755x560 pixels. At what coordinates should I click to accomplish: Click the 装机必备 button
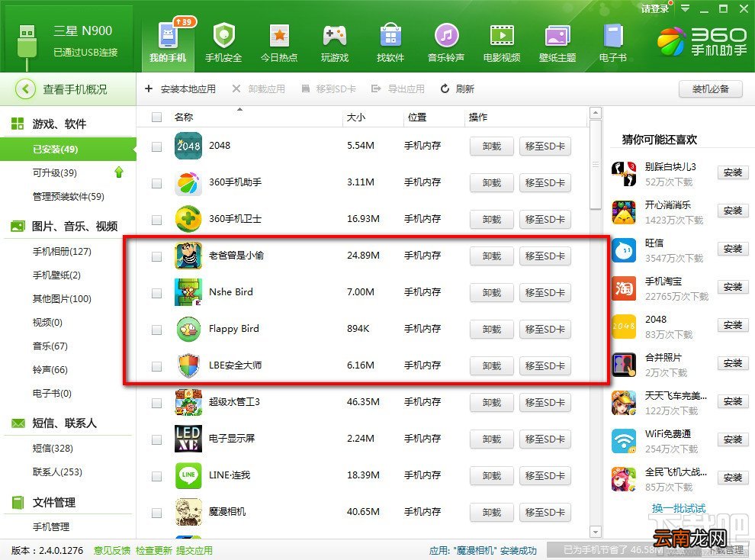(711, 89)
